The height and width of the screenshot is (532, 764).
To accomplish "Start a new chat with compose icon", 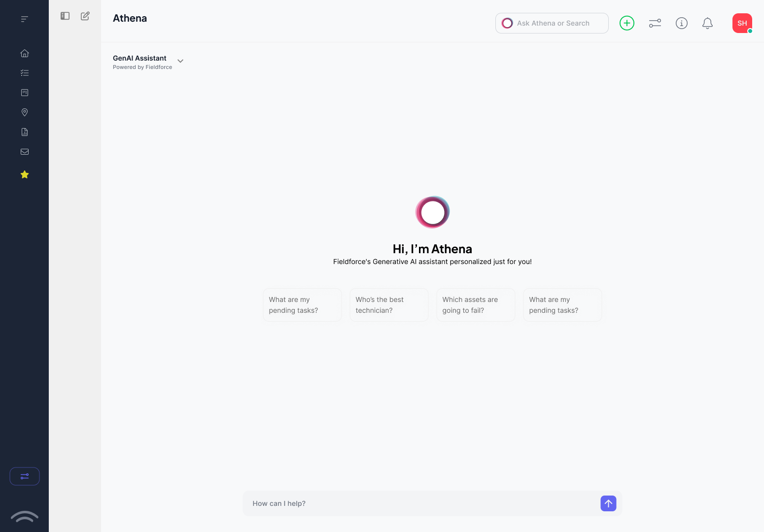I will click(x=85, y=16).
